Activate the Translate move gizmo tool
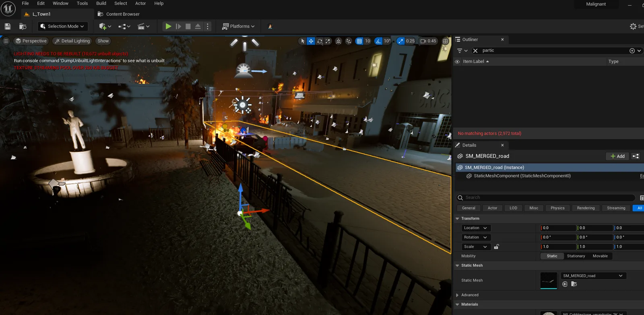Viewport: 644px width, 315px height. (311, 41)
